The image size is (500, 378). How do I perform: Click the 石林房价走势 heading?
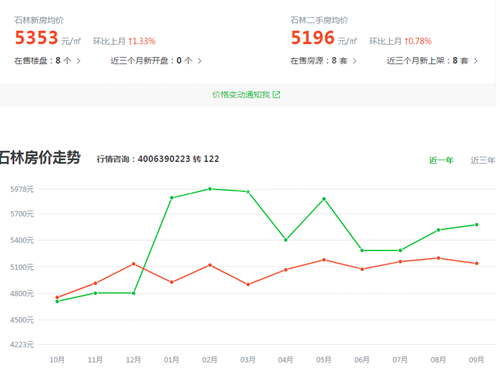coord(40,157)
